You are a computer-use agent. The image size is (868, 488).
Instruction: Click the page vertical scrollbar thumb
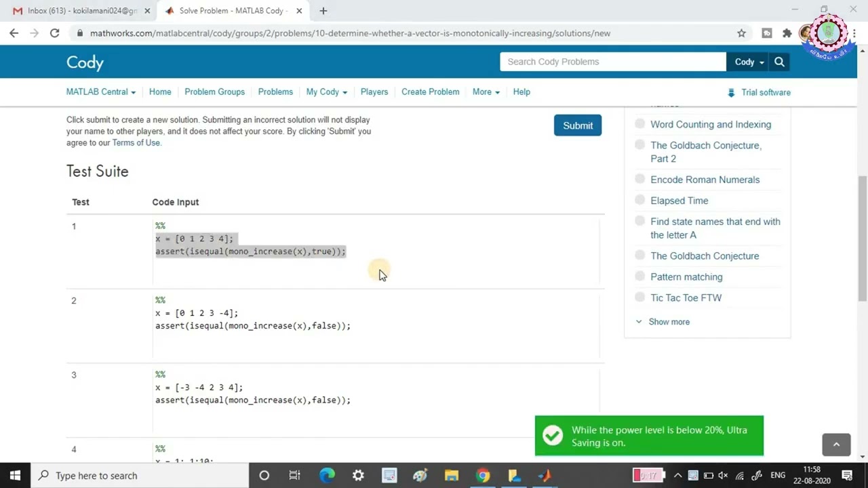[x=862, y=237]
